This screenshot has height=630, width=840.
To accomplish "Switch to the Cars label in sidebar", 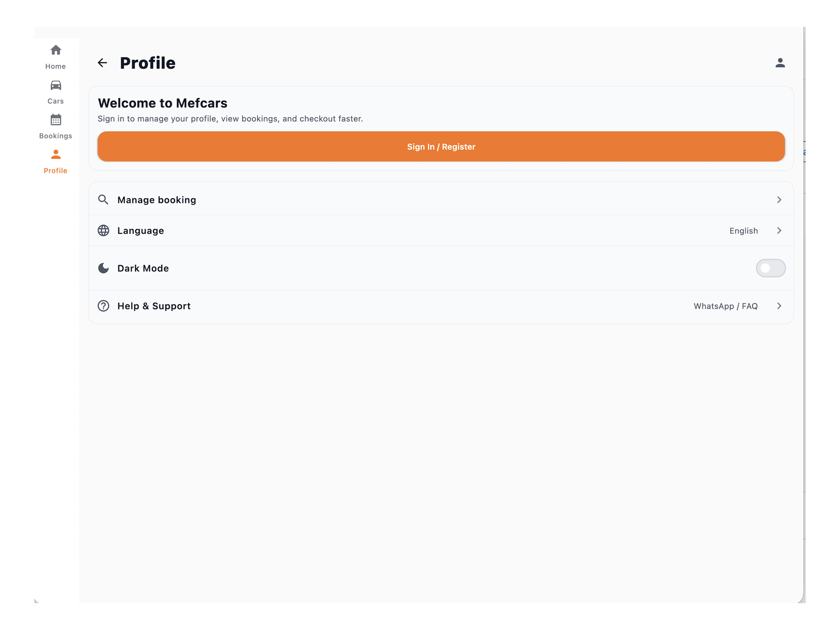I will point(56,101).
